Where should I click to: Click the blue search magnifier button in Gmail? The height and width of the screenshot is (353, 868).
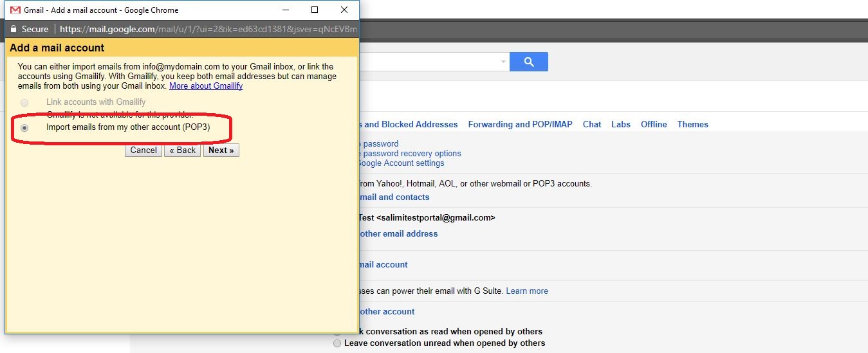tap(529, 62)
